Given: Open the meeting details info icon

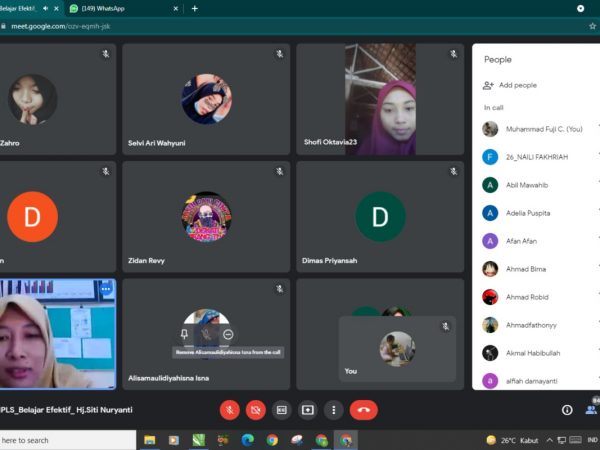Looking at the screenshot, I should point(567,409).
